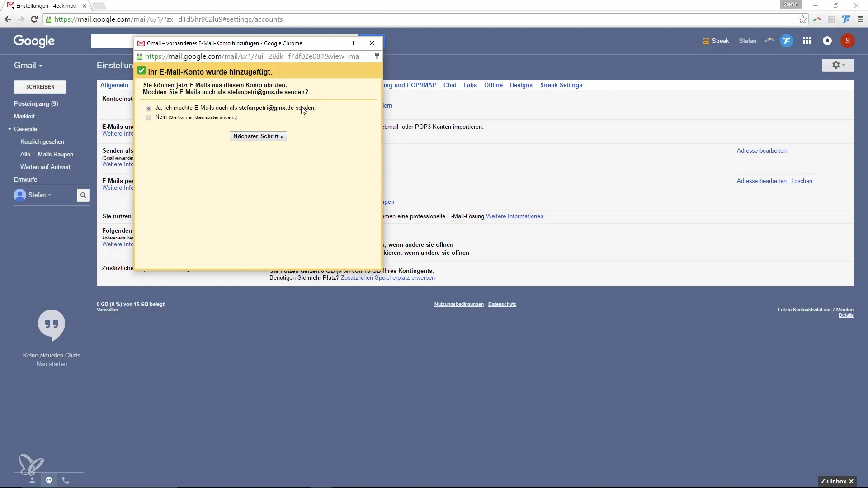
Task: Click 'Adresse bearbeiten' next to Löschen
Action: click(x=762, y=181)
